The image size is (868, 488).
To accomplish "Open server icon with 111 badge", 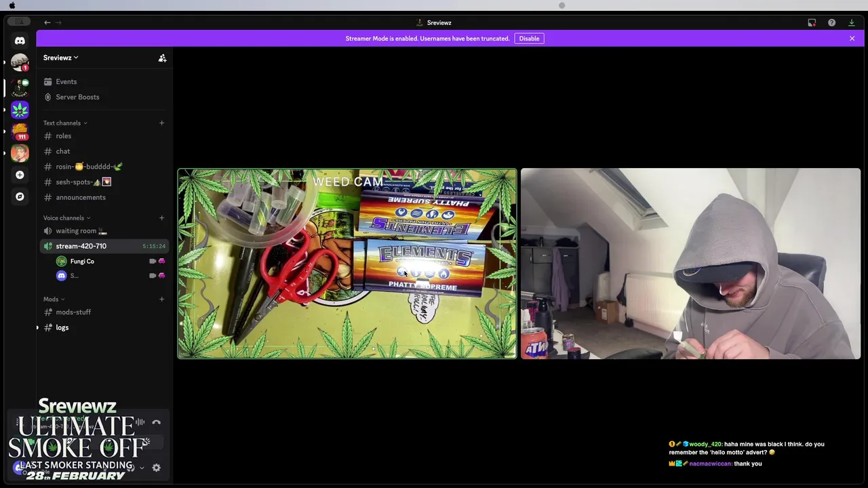I will [20, 131].
